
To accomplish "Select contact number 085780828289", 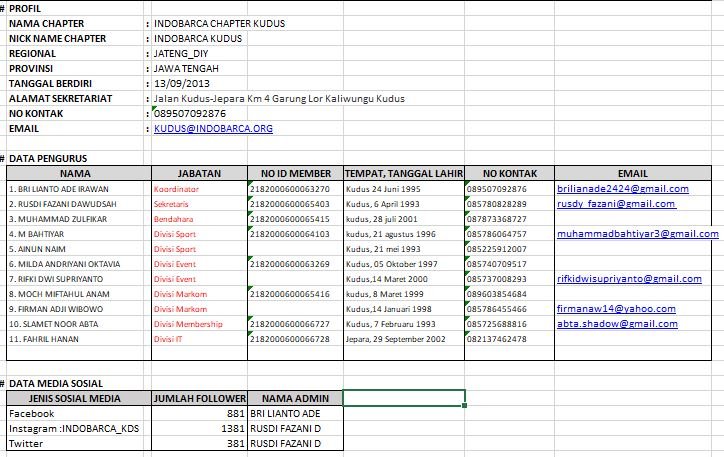I will point(510,204).
